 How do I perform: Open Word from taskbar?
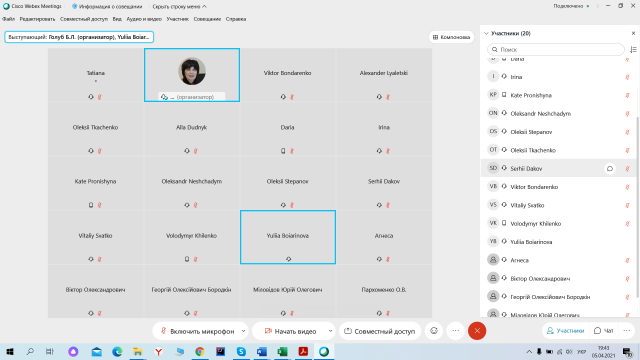(262, 351)
